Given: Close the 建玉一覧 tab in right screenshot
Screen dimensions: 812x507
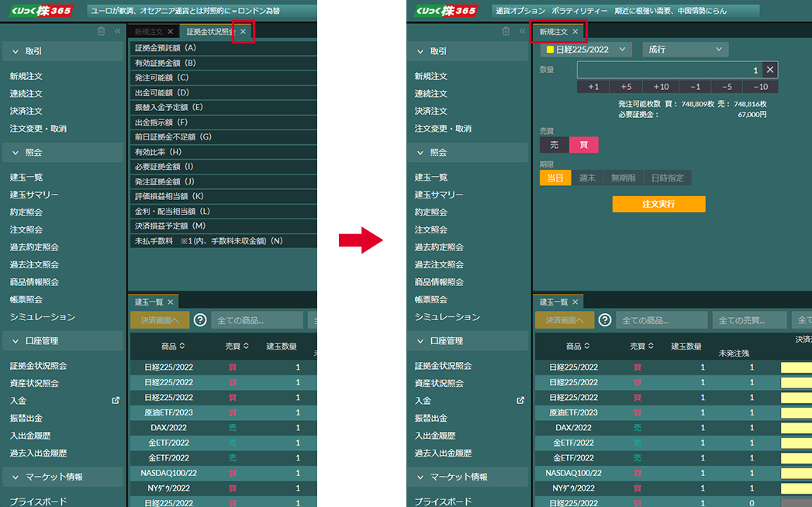Looking at the screenshot, I should tap(575, 302).
